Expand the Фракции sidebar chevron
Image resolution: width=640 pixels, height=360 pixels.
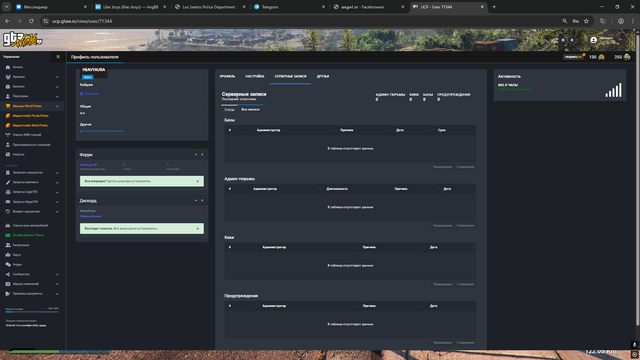(57, 77)
